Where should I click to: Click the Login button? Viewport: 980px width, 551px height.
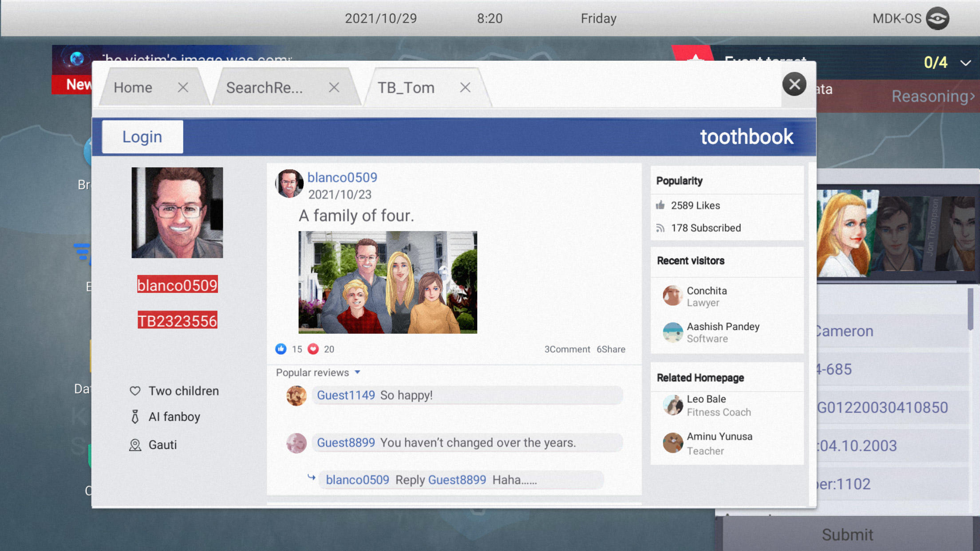(142, 137)
